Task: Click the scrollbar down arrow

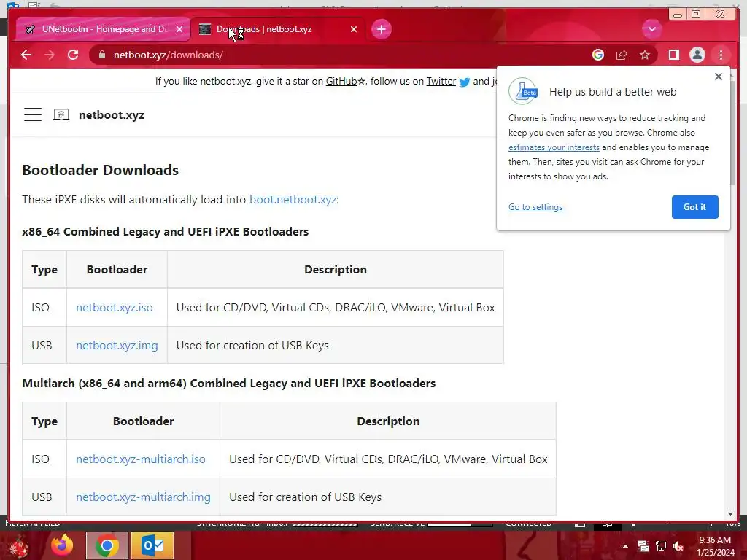Action: (x=731, y=514)
